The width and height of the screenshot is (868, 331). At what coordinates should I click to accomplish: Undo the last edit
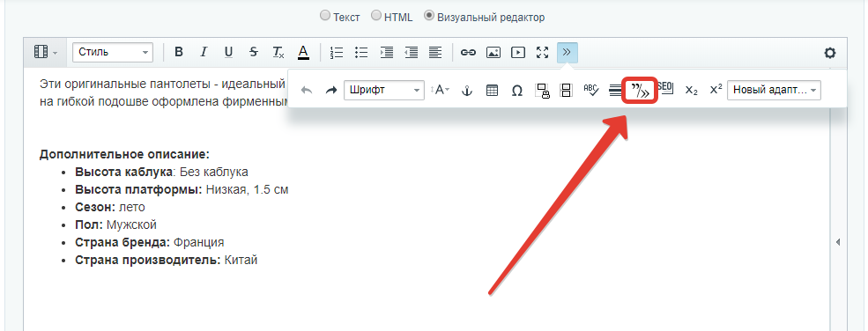(x=306, y=91)
